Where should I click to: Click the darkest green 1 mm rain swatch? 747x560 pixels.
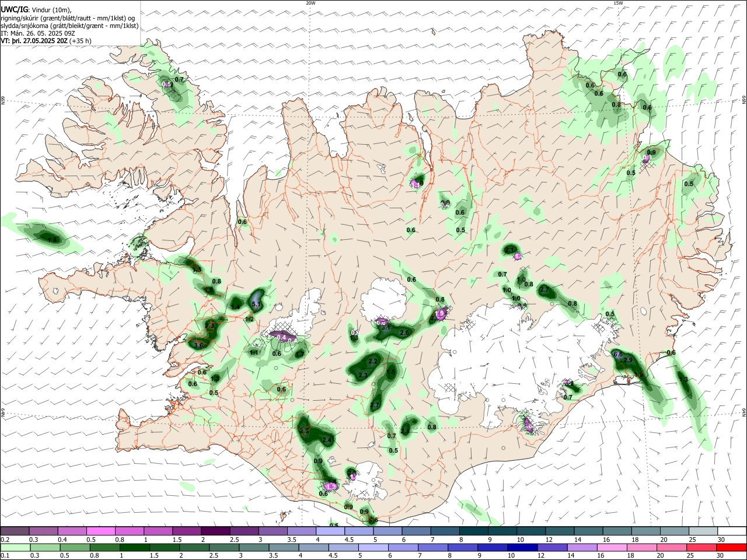tap(134, 547)
